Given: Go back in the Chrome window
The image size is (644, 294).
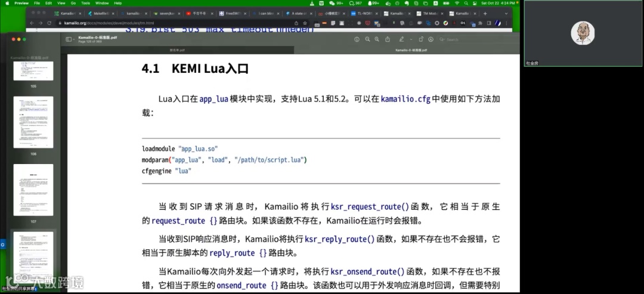Looking at the screenshot, I should click(32, 23).
